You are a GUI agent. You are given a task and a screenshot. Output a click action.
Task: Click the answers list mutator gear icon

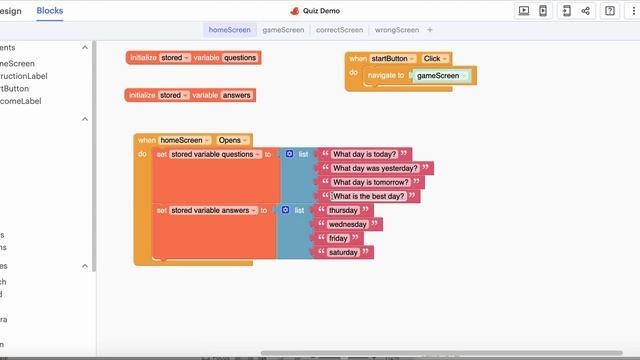pyautogui.click(x=285, y=210)
